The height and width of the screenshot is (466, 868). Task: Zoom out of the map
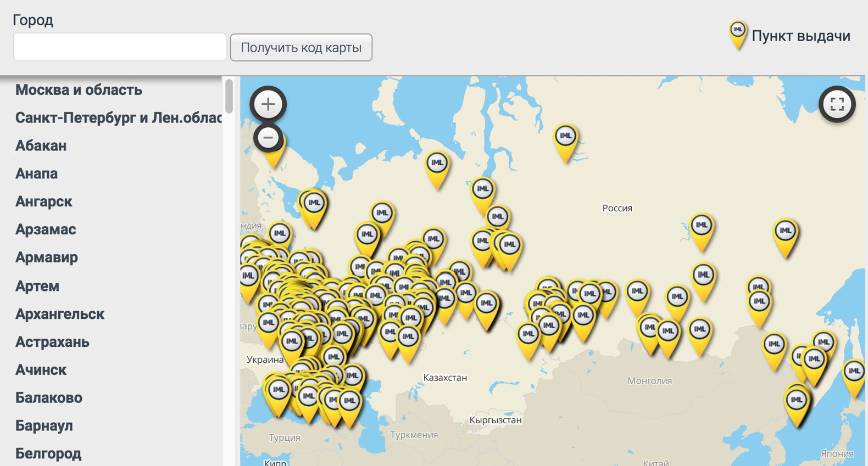[x=268, y=138]
